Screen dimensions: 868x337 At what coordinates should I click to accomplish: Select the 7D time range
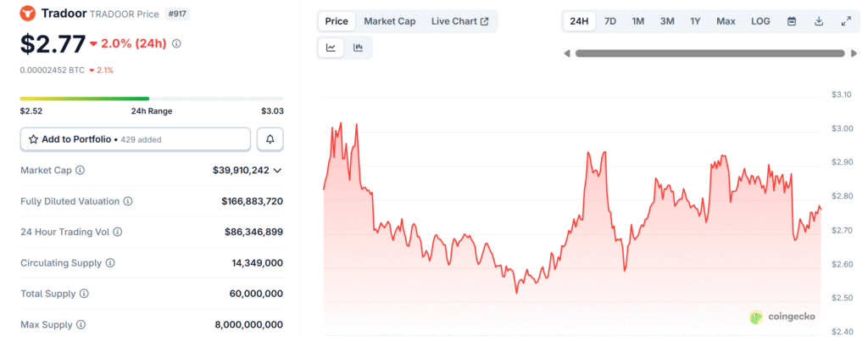tap(610, 21)
